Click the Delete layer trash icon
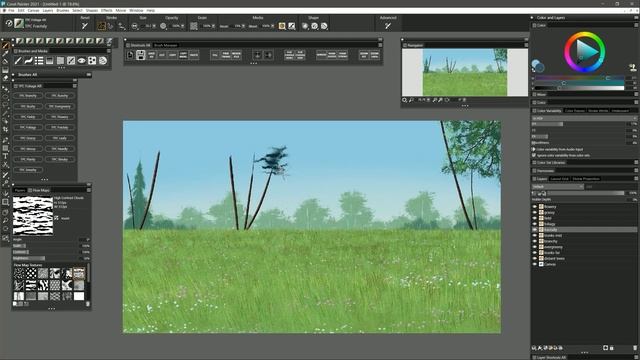This screenshot has width=640, height=360. click(635, 348)
